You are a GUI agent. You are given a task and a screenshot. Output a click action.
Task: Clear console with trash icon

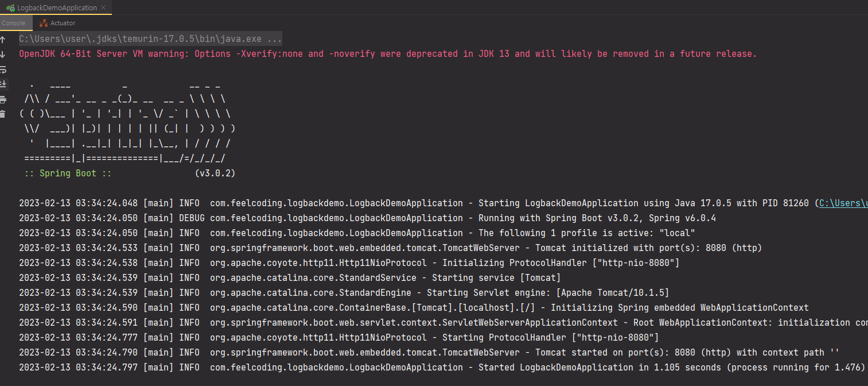[x=3, y=114]
